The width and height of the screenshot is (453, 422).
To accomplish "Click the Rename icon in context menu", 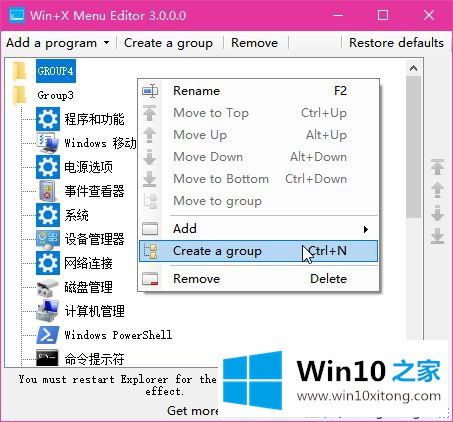I will point(150,91).
